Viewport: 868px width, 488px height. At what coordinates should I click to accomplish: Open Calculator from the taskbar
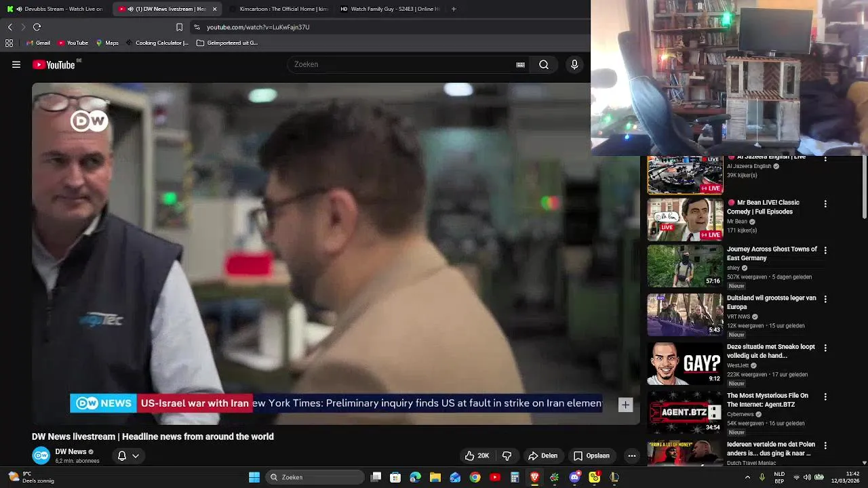515,477
